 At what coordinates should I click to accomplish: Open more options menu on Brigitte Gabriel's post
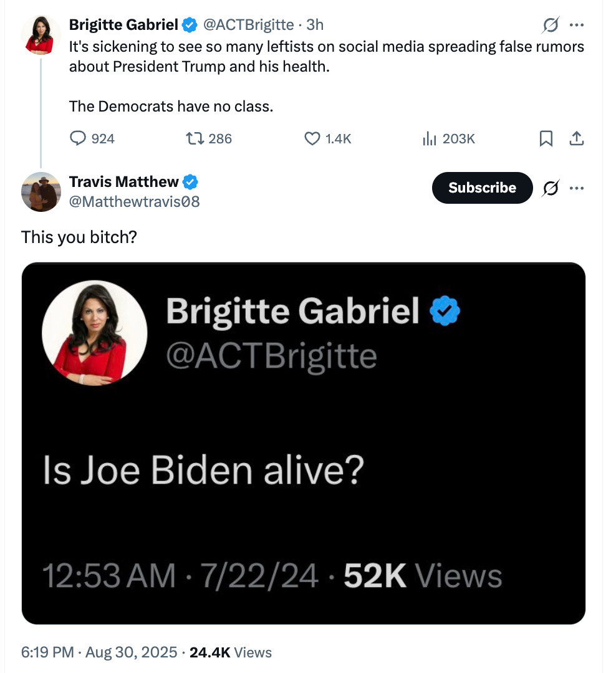(x=577, y=25)
